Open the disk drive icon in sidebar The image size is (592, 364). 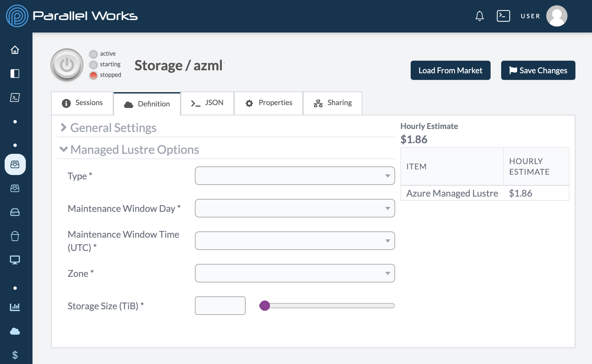tap(15, 212)
